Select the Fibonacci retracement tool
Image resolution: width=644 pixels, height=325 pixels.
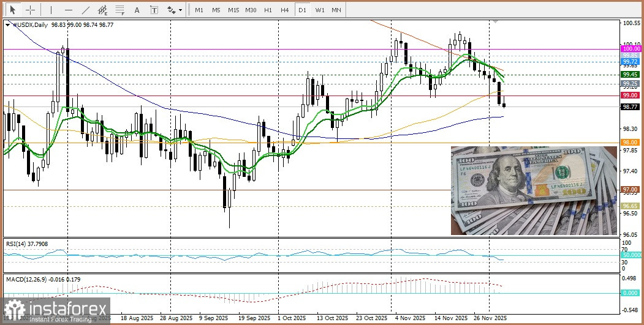tap(120, 10)
